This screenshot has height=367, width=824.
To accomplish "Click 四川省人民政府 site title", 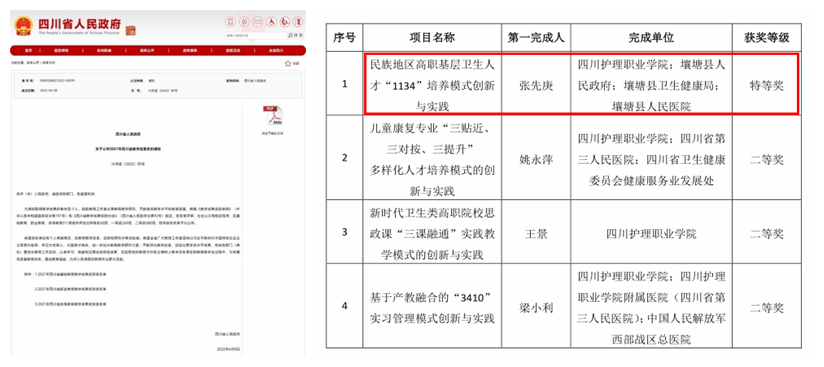I will click(x=79, y=24).
